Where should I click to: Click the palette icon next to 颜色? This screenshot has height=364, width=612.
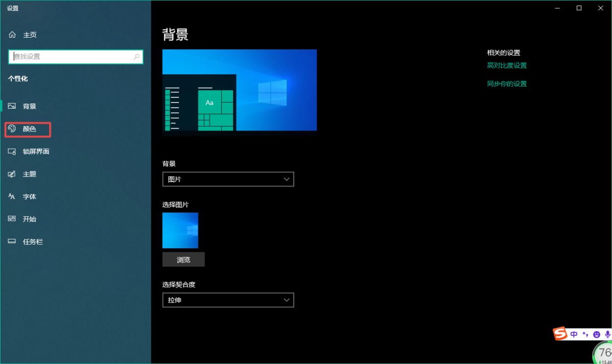(12, 129)
